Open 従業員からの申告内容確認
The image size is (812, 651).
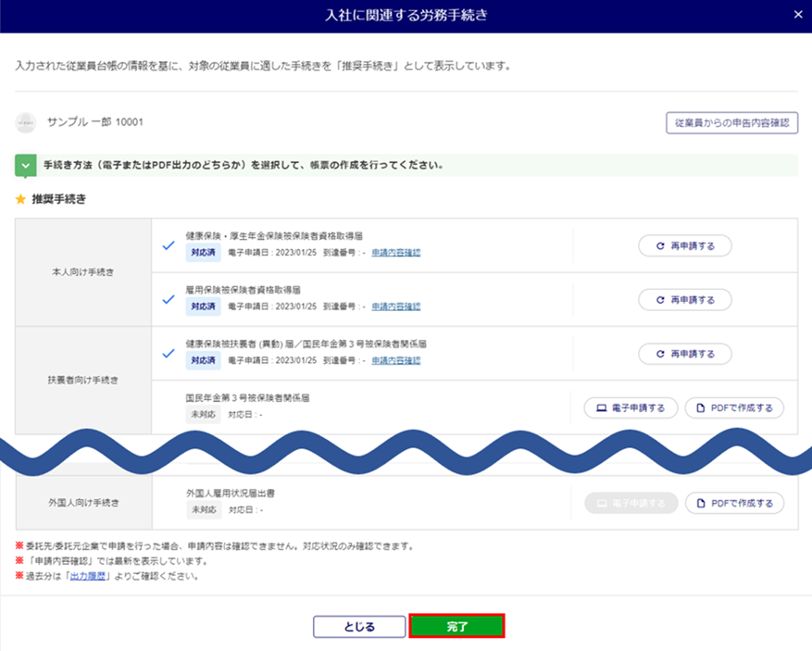click(731, 123)
